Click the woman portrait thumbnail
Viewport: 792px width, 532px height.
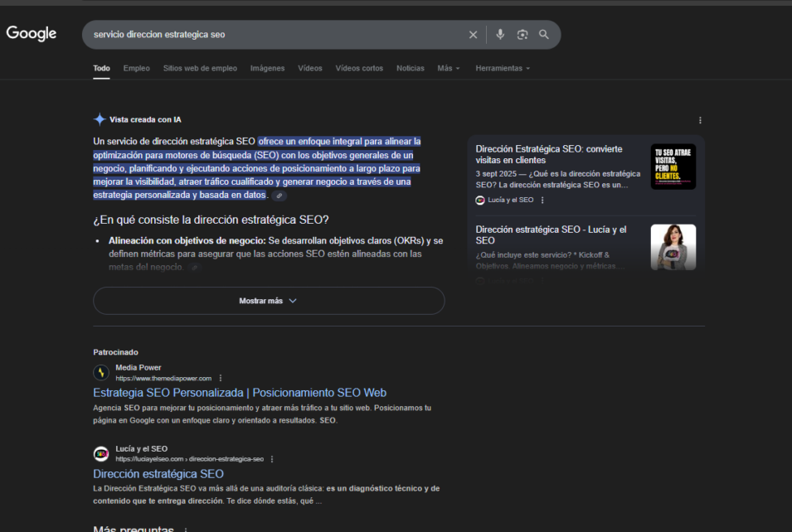[x=673, y=247]
